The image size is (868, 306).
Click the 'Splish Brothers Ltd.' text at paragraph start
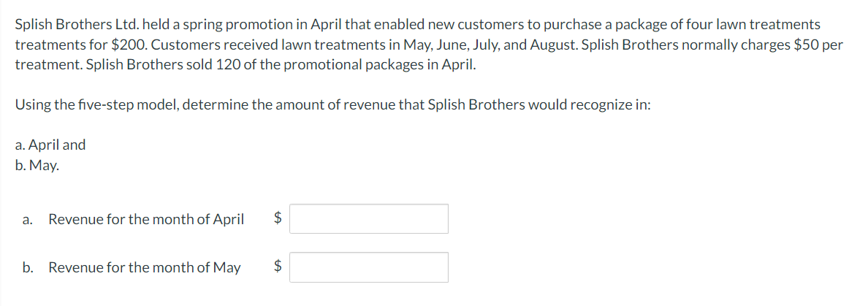coord(77,24)
